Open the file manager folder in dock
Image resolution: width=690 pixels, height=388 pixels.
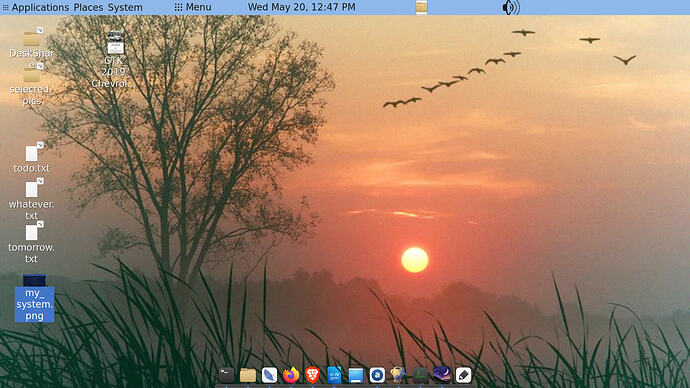248,375
